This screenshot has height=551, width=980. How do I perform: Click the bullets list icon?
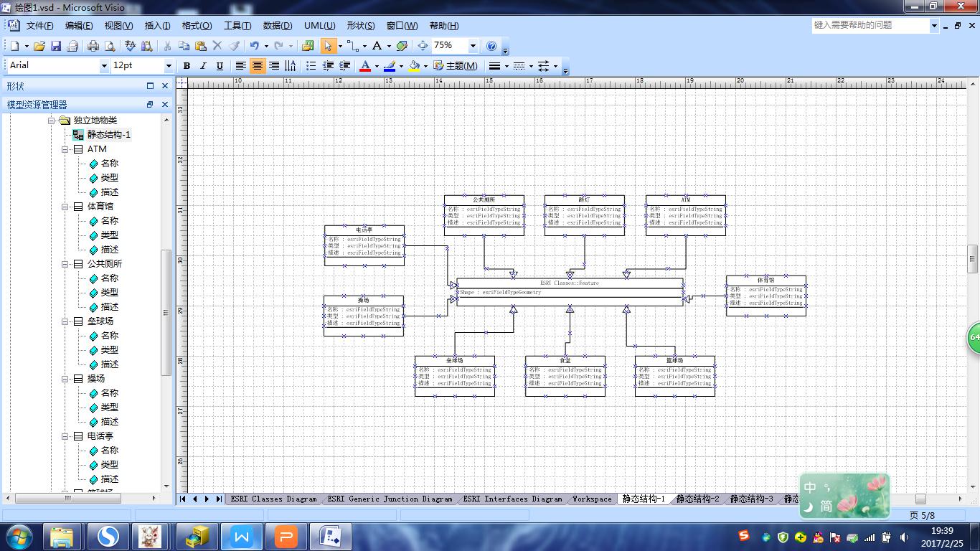pyautogui.click(x=311, y=66)
